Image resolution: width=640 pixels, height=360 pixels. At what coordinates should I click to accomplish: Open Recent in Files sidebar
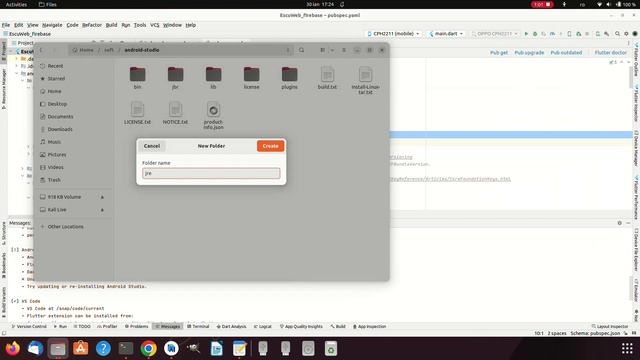coord(55,66)
